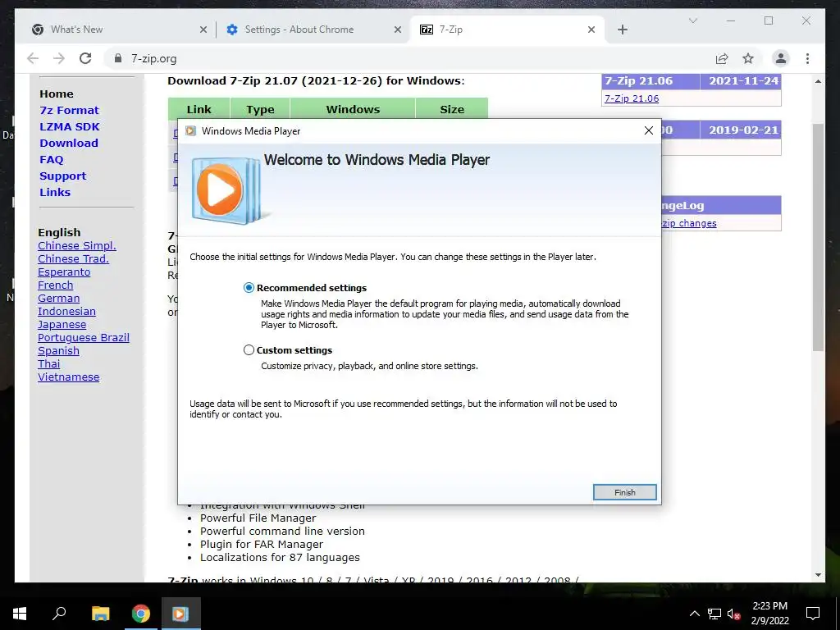840x630 pixels.
Task: Close the What's New tab
Action: coord(203,30)
